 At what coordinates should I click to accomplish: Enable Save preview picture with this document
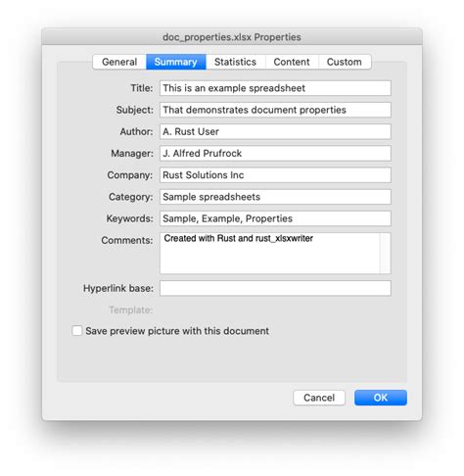77,331
